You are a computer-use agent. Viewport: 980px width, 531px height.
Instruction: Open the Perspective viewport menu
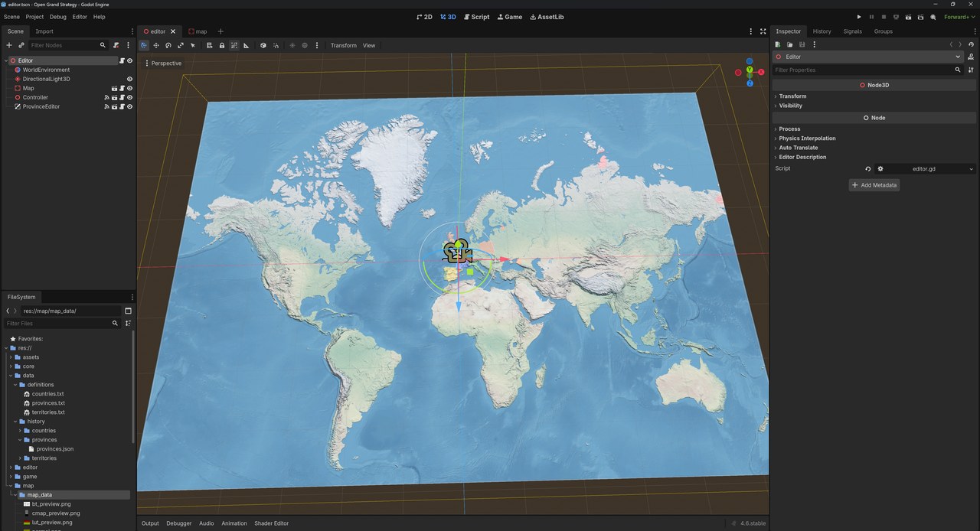tap(165, 63)
